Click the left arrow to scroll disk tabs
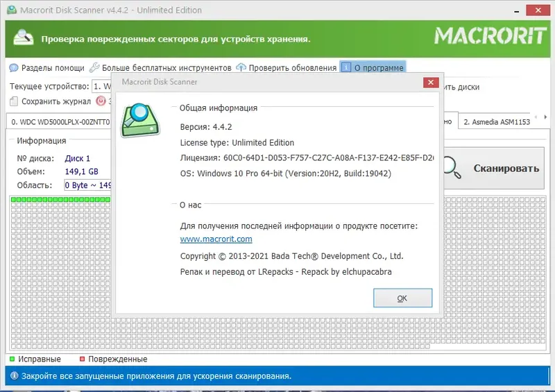This screenshot has height=392, width=555. click(536, 117)
